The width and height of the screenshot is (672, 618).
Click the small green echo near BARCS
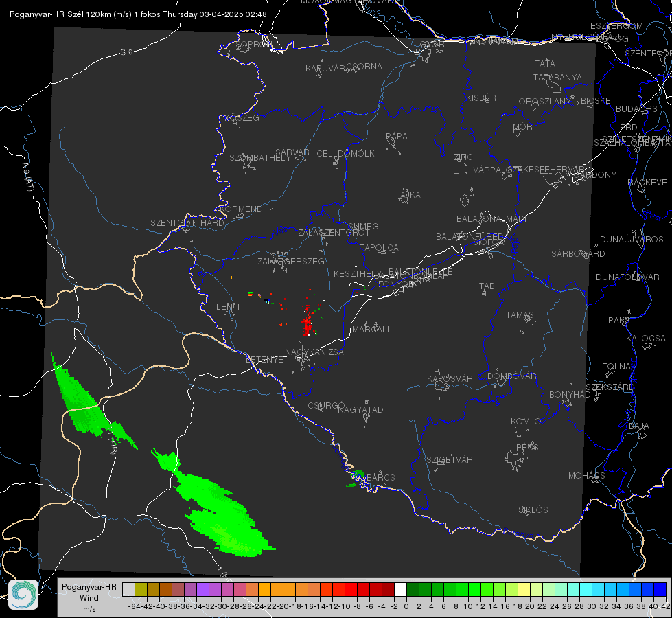coord(356,477)
